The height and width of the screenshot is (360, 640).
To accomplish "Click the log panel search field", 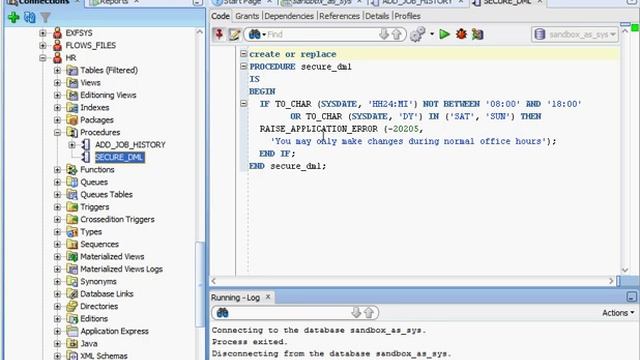I will point(289,313).
